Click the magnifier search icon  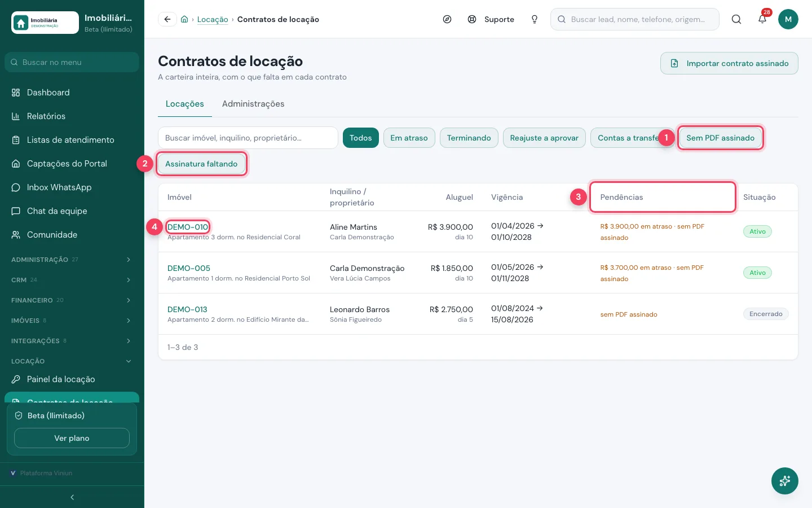point(736,19)
